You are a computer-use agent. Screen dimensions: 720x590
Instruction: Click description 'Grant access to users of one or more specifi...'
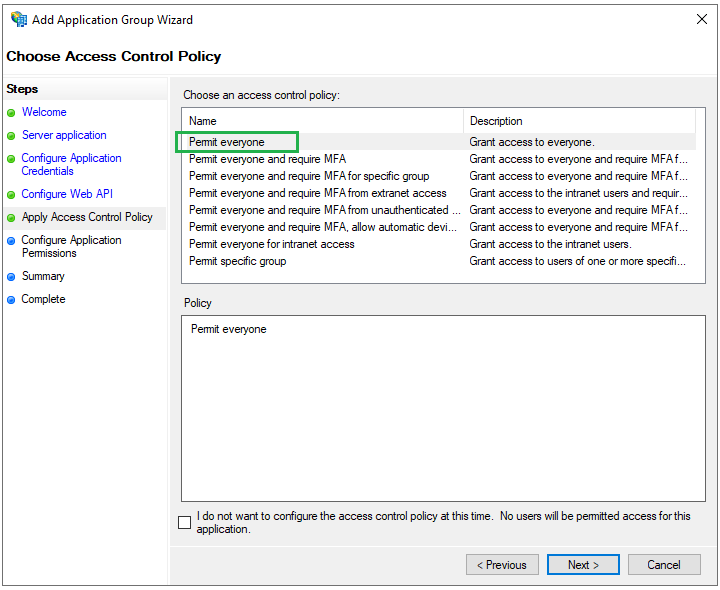point(578,261)
